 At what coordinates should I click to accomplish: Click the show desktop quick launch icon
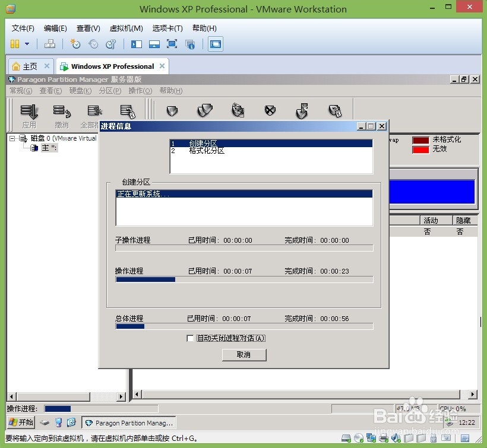[72, 422]
